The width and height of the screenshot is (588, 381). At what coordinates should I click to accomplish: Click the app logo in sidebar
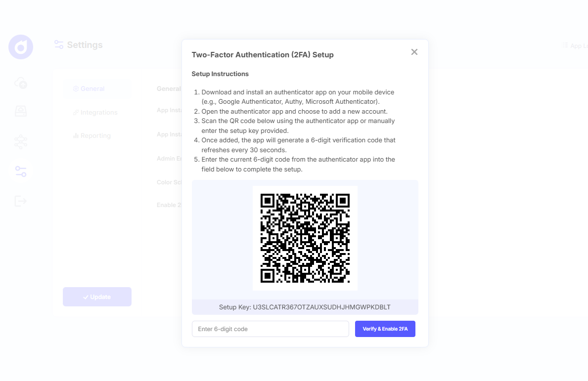tap(21, 47)
